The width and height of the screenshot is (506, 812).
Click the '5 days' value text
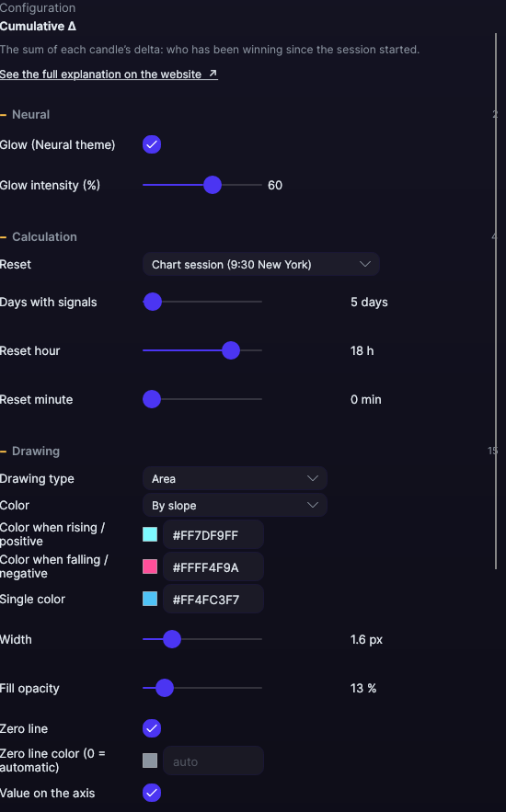coord(369,302)
